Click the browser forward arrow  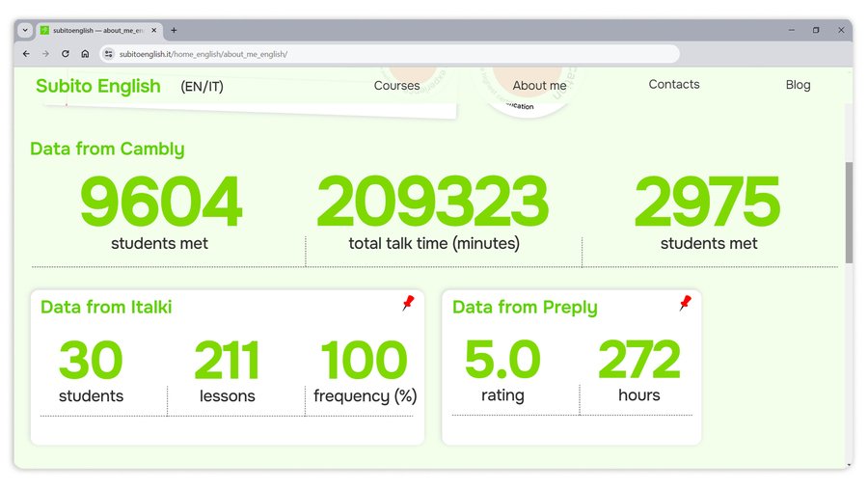pyautogui.click(x=45, y=54)
